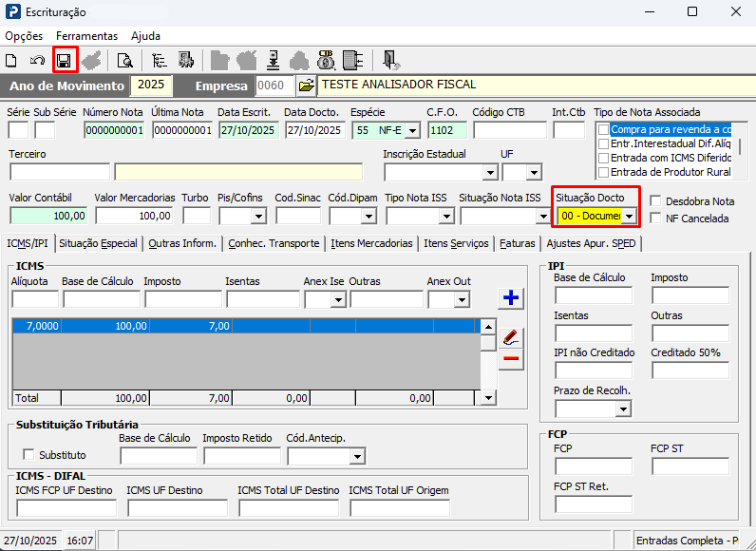This screenshot has width=756, height=551.
Task: Switch to the Itens Mercadorias tab
Action: 371,243
